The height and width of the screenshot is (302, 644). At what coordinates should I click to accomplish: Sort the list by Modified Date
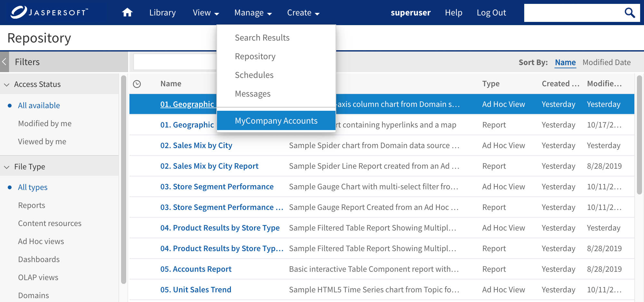click(607, 62)
